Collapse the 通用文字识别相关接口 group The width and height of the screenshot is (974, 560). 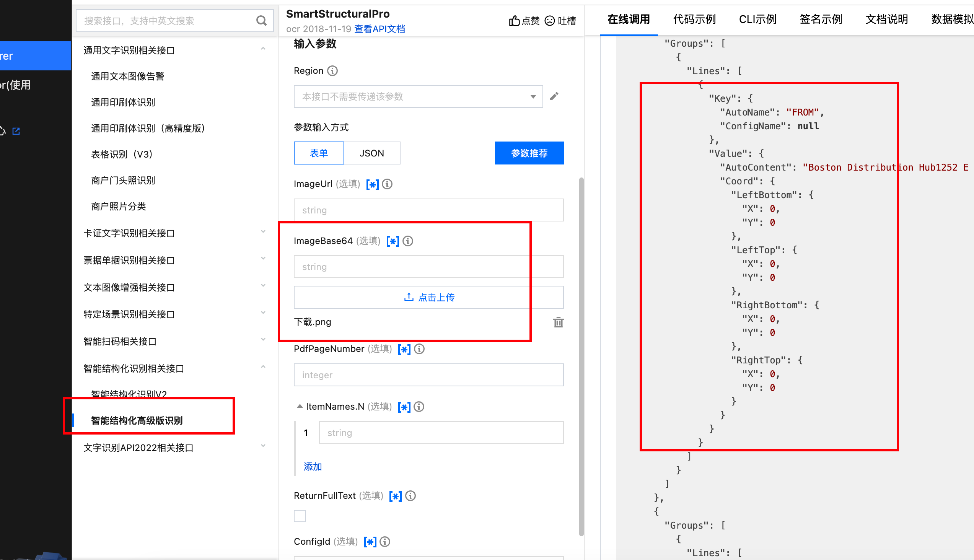point(263,49)
